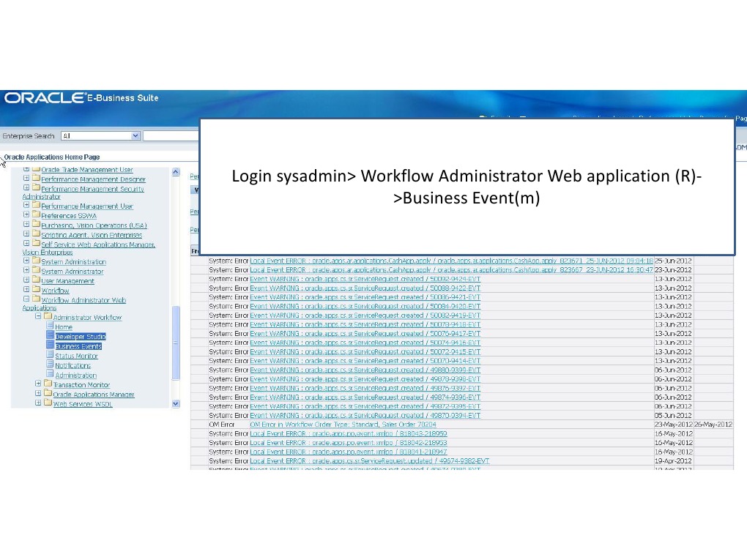The image size is (747, 560).
Task: Click the Performance Management Designer folder icon
Action: pyautogui.click(x=36, y=179)
